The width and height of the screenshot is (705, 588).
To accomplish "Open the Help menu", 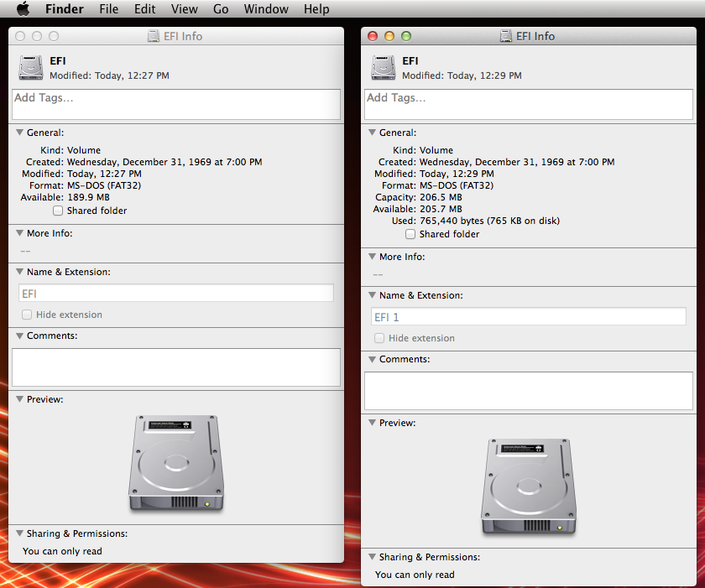I will [316, 9].
